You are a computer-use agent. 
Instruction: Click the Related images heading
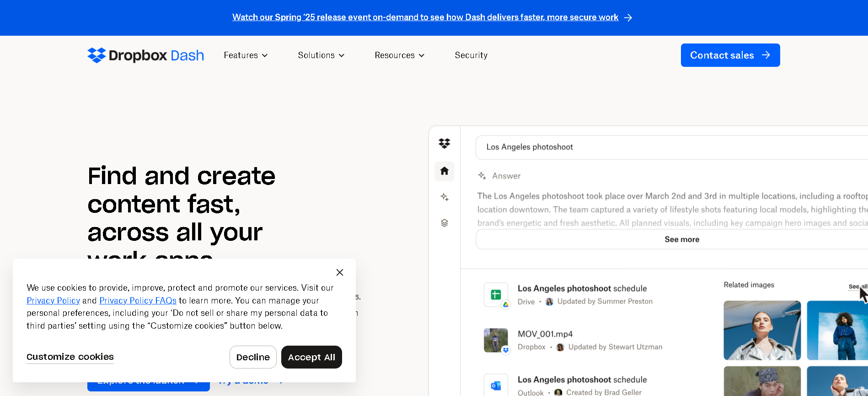[749, 285]
